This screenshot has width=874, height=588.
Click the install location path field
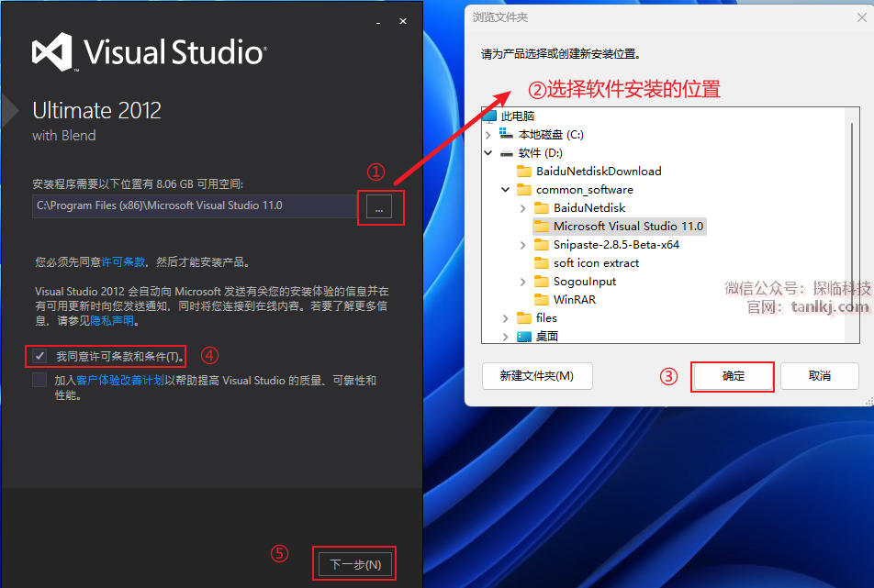(x=194, y=206)
